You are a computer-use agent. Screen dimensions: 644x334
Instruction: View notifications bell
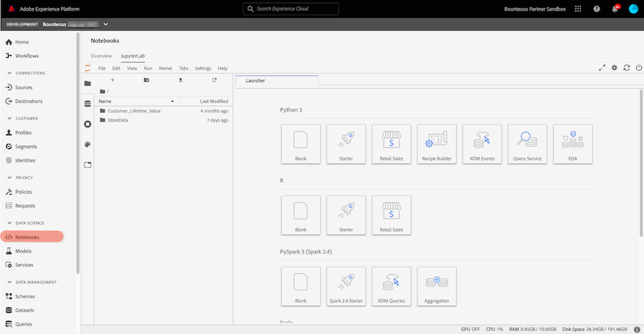[615, 9]
